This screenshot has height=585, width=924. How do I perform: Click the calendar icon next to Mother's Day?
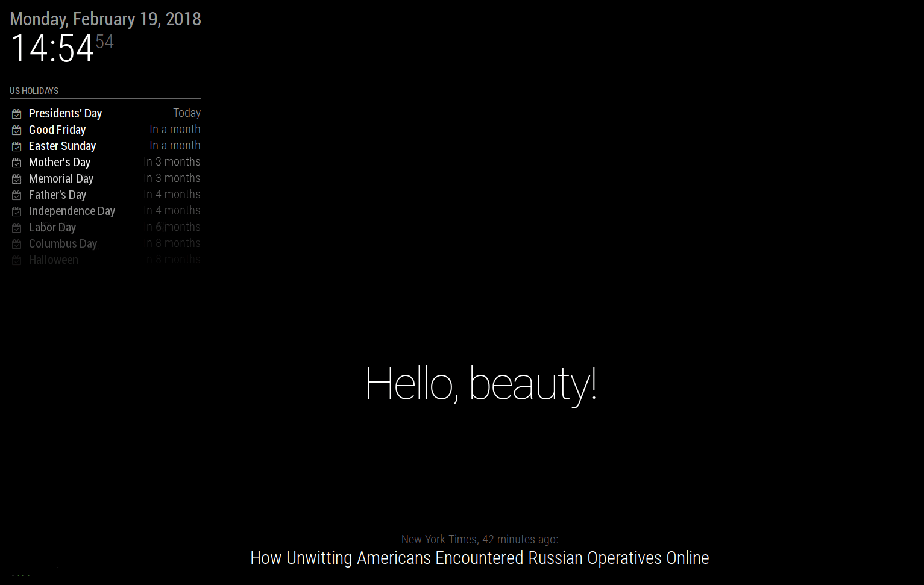(17, 163)
